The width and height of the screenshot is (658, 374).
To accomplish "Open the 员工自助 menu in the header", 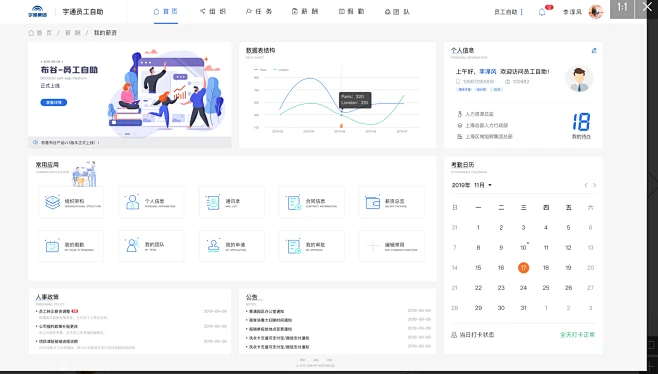I will pos(508,12).
